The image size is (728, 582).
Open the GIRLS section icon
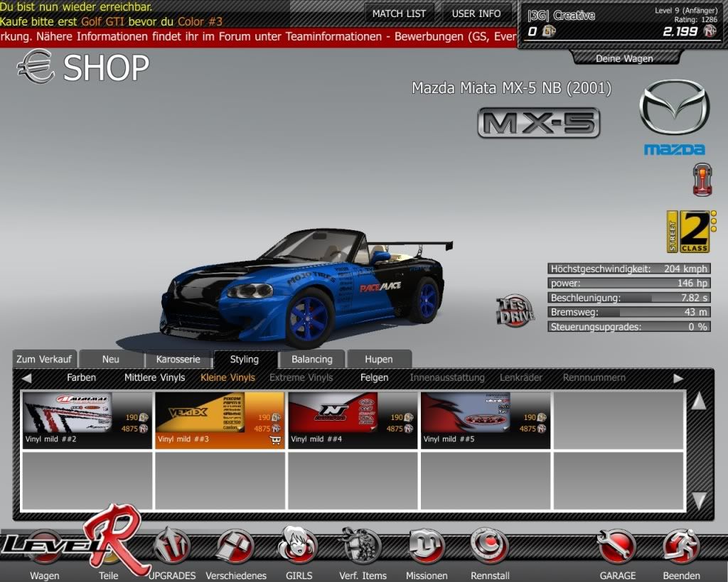(x=298, y=547)
